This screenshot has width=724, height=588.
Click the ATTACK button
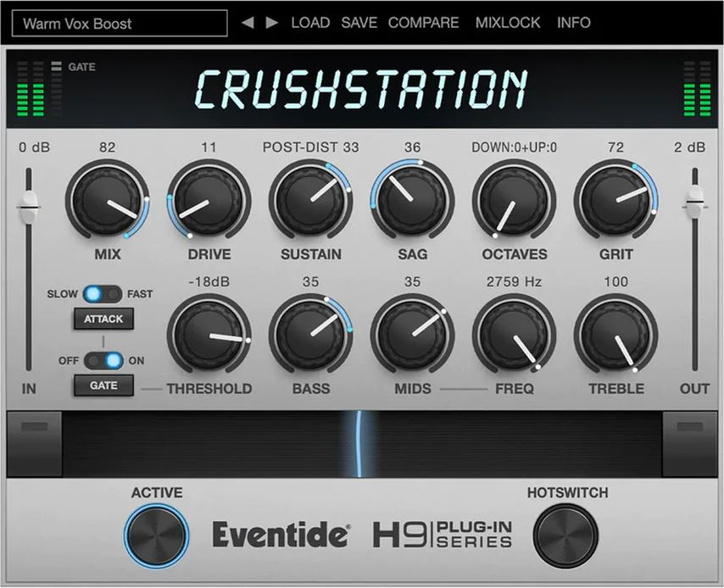click(103, 319)
